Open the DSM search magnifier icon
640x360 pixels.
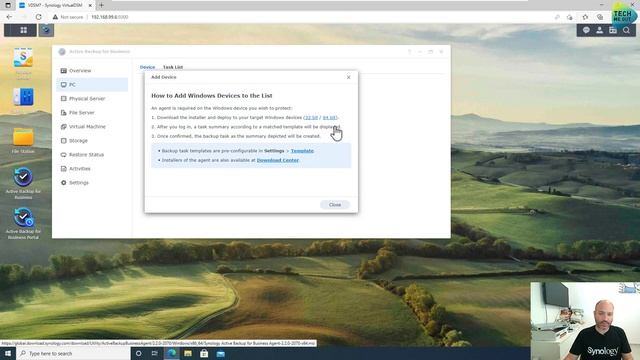tap(626, 30)
